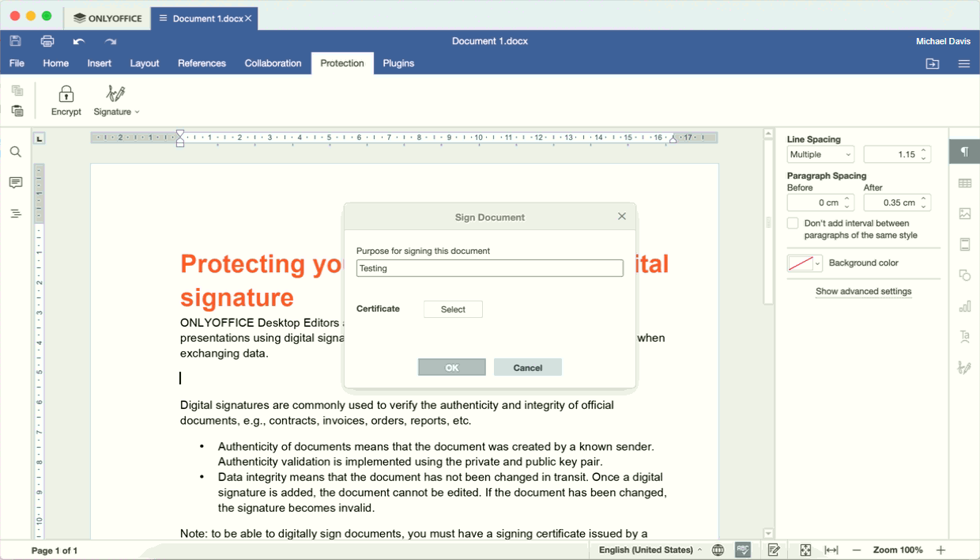Screen dimensions: 980x560
Task: Open the navigation headings panel
Action: click(15, 214)
